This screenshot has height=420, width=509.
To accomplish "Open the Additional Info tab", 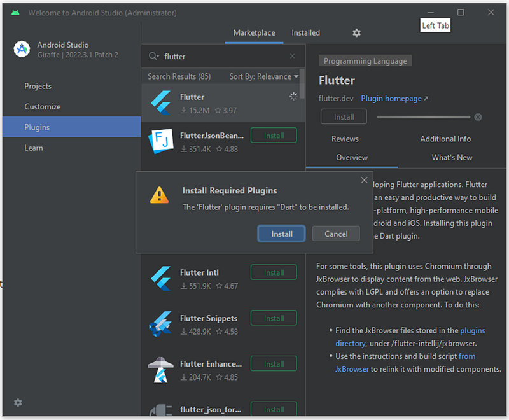I will [445, 139].
